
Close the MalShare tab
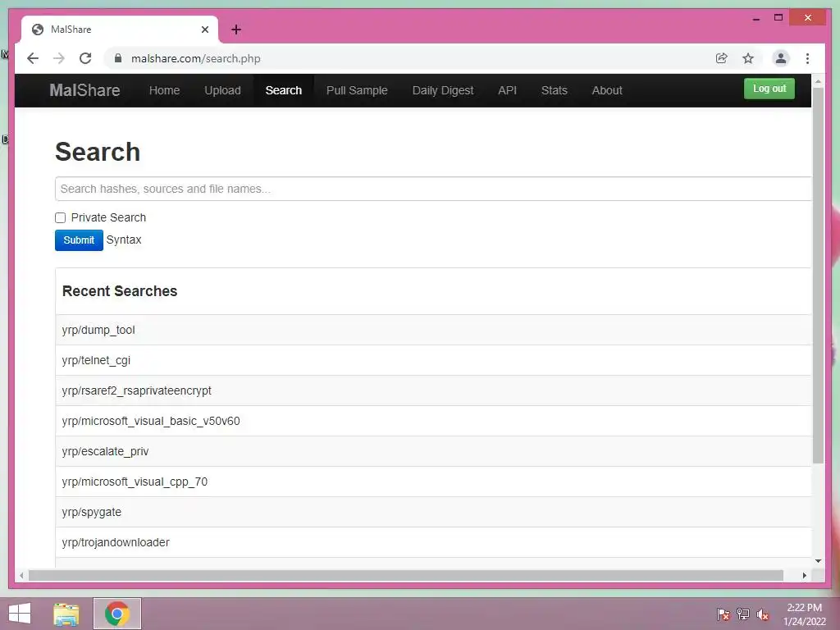coord(204,30)
